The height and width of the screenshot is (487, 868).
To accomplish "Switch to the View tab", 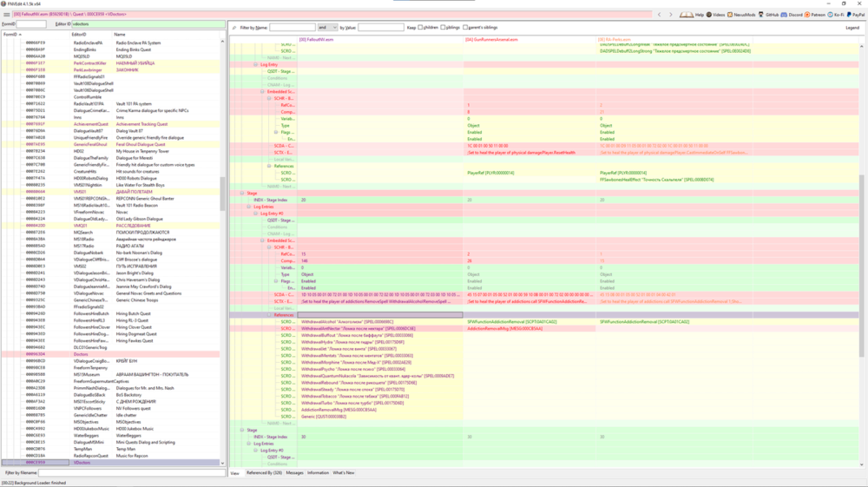I will point(234,473).
